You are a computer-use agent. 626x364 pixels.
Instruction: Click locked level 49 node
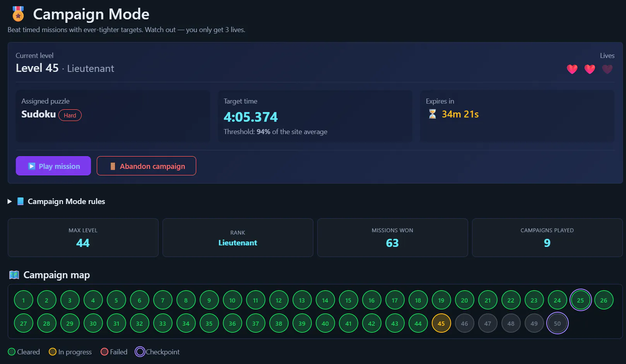coord(534,323)
